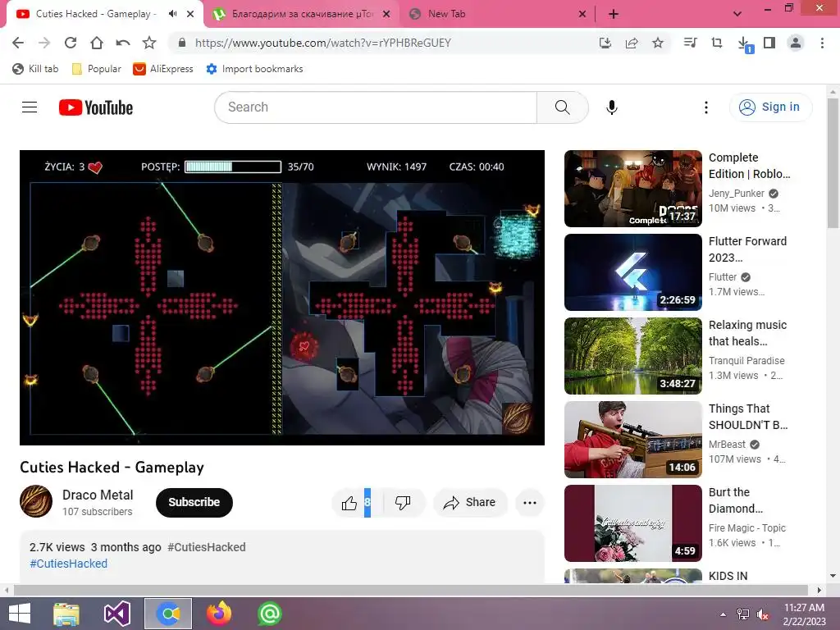
Task: Open YouTube settings three-dot menu
Action: tap(706, 107)
